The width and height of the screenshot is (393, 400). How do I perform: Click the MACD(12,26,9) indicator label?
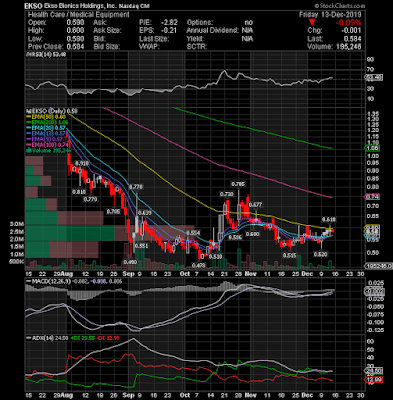pyautogui.click(x=49, y=281)
